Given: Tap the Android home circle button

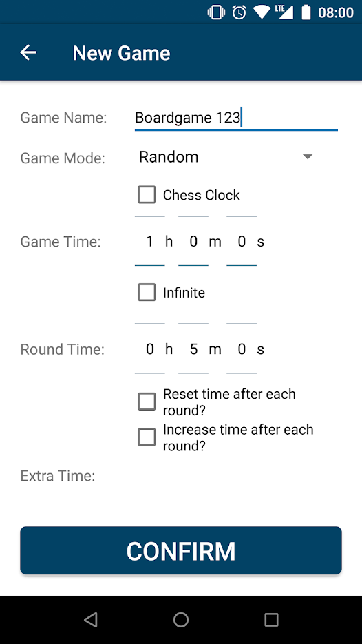Looking at the screenshot, I should (x=181, y=619).
